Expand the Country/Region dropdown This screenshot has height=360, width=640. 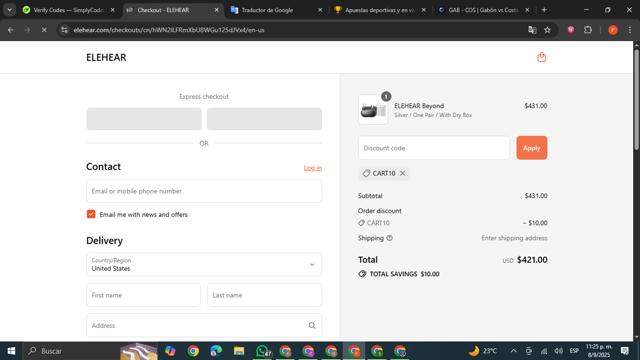click(204, 264)
